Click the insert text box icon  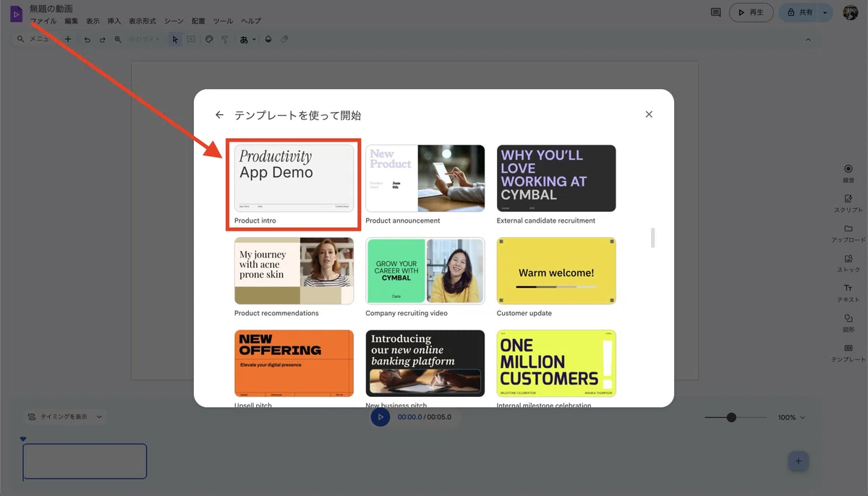[191, 40]
